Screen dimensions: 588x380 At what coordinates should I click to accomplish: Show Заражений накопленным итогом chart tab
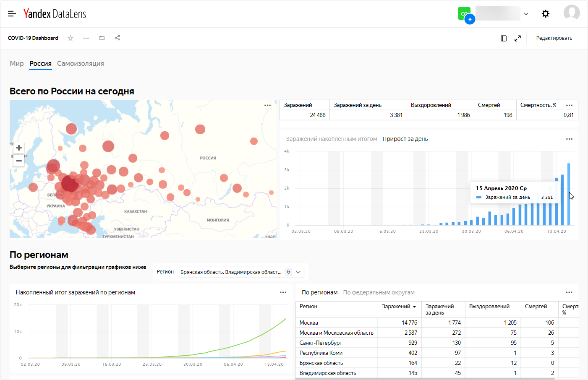(x=332, y=139)
